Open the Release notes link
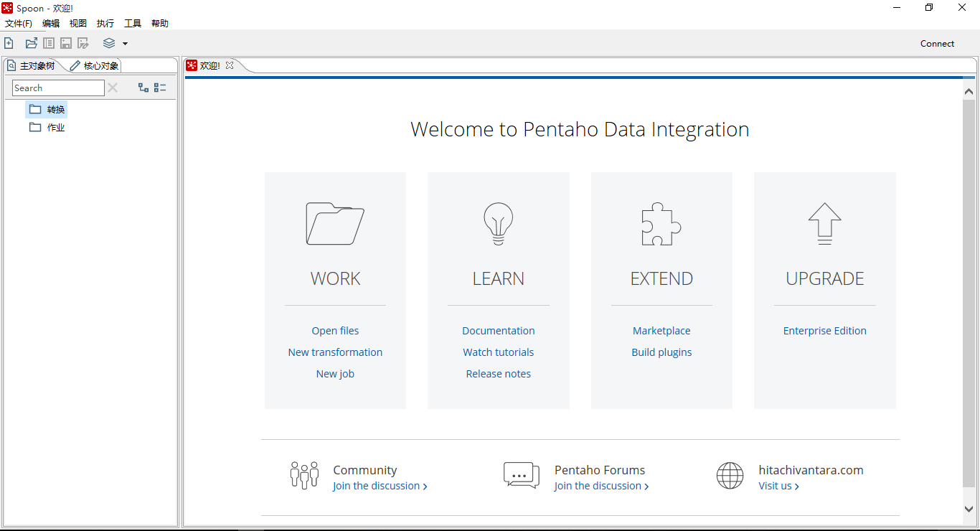The image size is (980, 531). [499, 374]
